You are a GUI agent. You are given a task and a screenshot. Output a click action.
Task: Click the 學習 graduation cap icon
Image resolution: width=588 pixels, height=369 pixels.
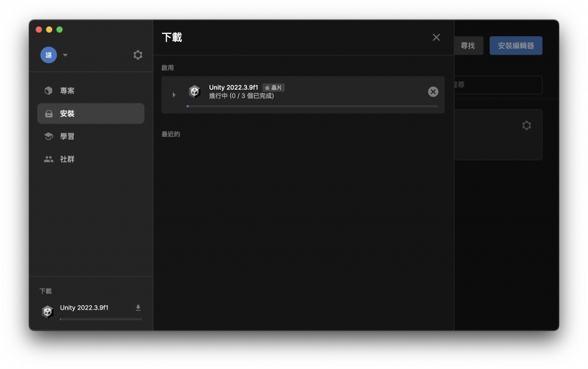48,136
